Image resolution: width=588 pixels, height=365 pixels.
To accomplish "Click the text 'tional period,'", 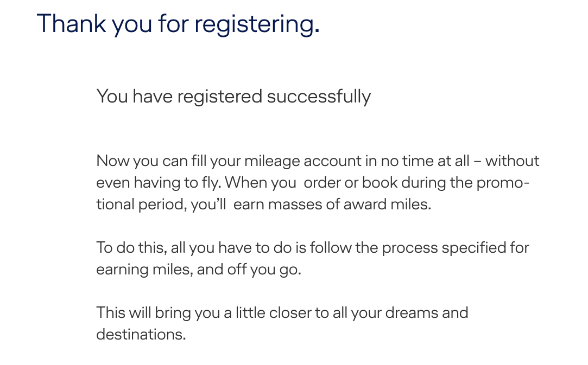I will tap(141, 205).
